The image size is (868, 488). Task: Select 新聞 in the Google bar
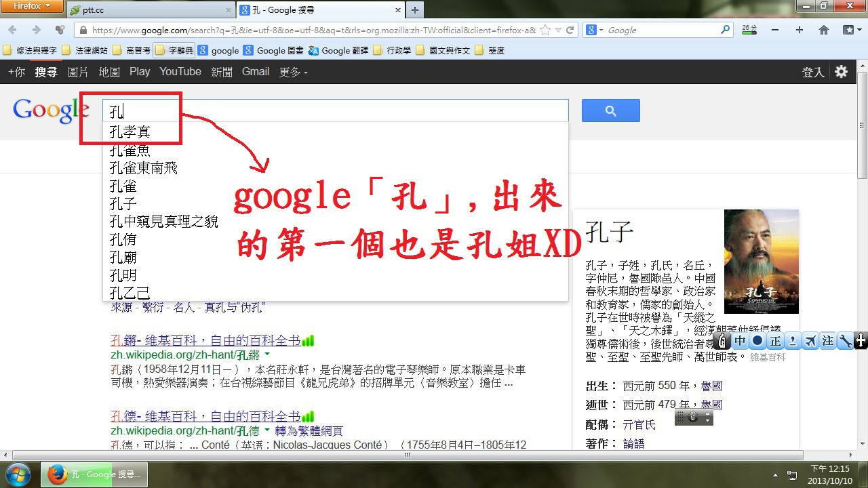[222, 72]
